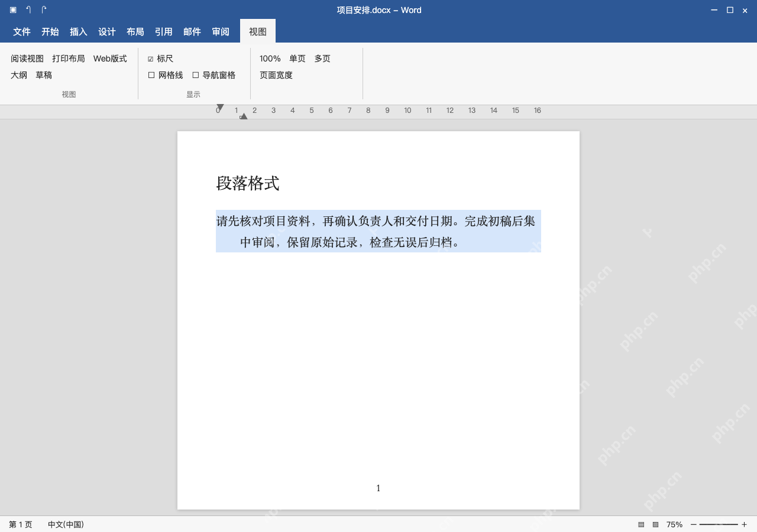Screen dimensions: 757x532
Task: Click the first view layout icon in status bar
Action: click(641, 524)
